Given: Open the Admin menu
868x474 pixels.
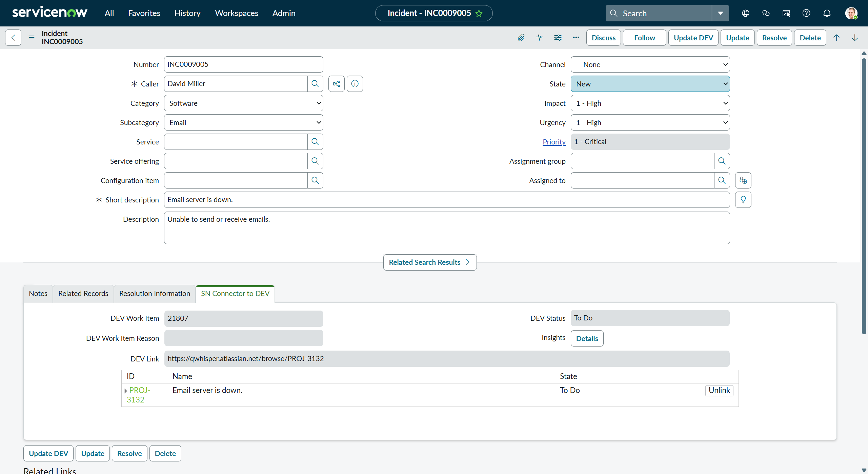Looking at the screenshot, I should coord(284,13).
